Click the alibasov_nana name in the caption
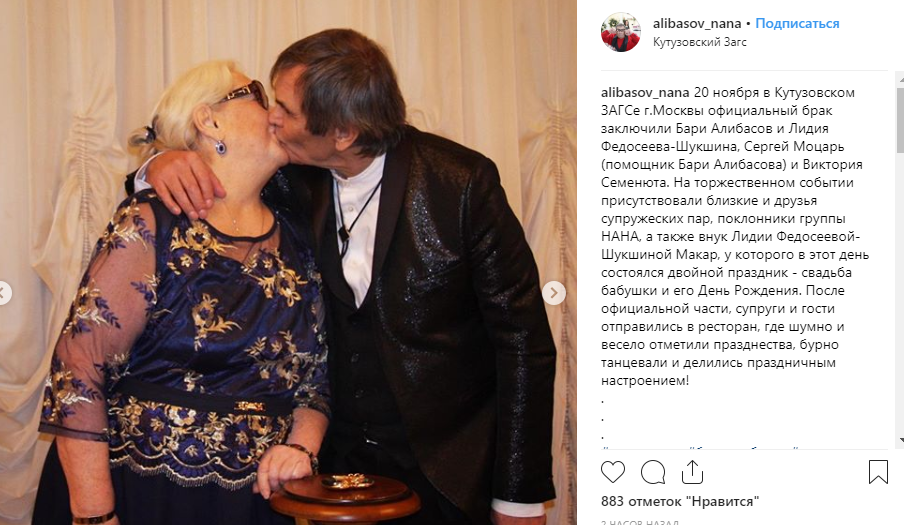904x525 pixels. 645,92
